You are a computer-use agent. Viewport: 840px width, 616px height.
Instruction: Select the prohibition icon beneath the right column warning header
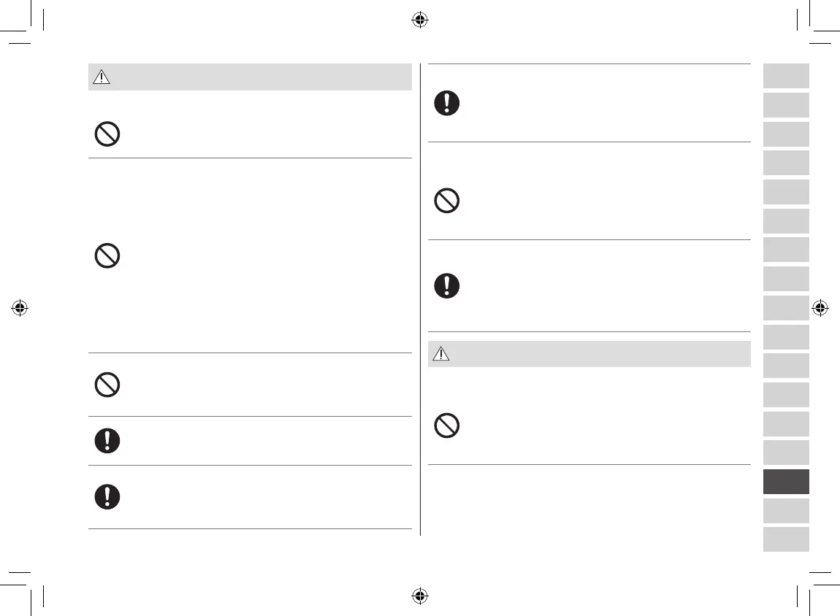click(447, 426)
